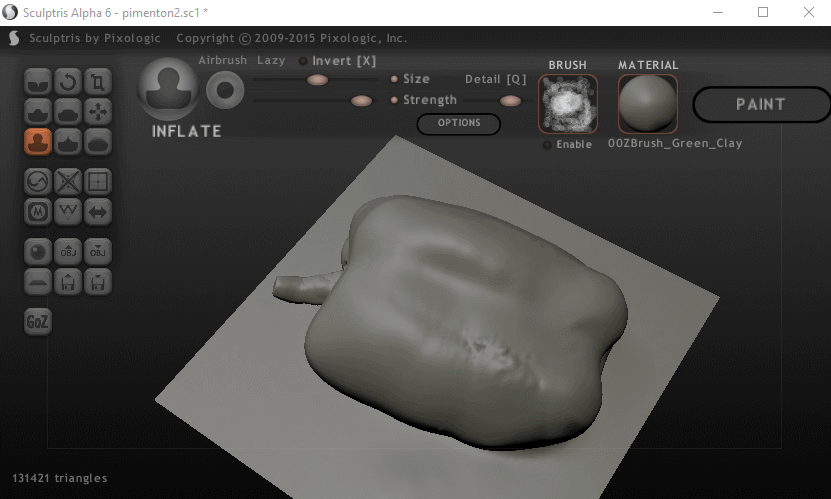Toggle the Wireframe triangles icon
This screenshot has height=499, width=831.
point(68,212)
